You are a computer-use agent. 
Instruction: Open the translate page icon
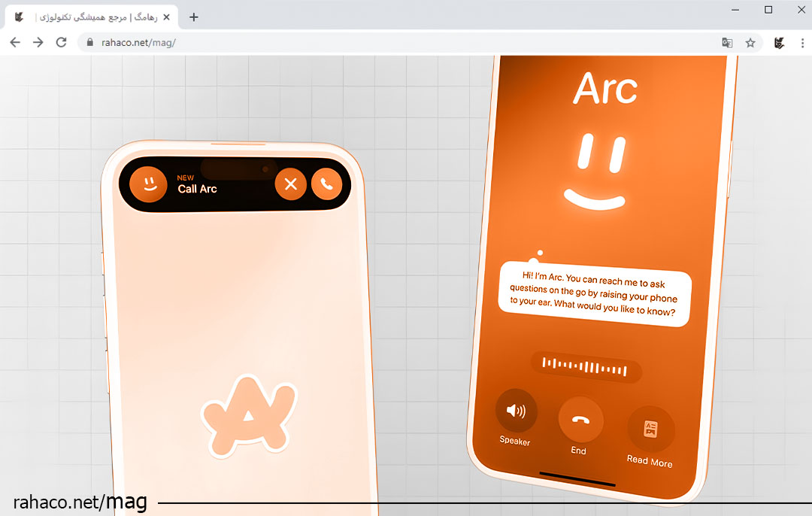(x=727, y=43)
